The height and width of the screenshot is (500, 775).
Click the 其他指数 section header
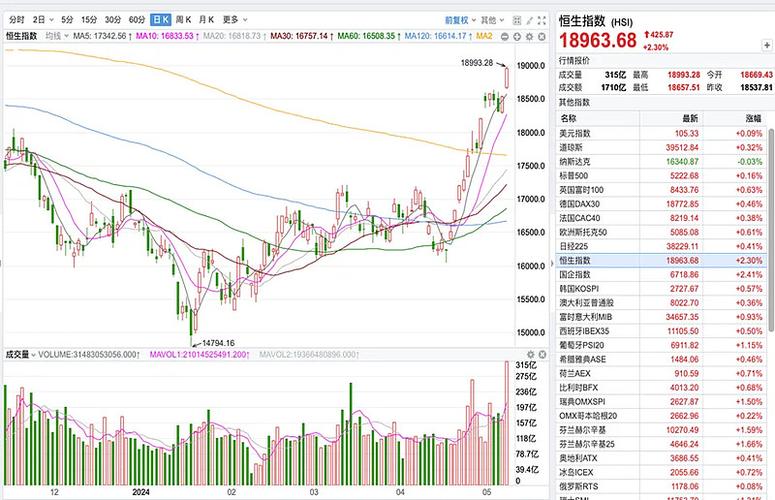point(574,102)
